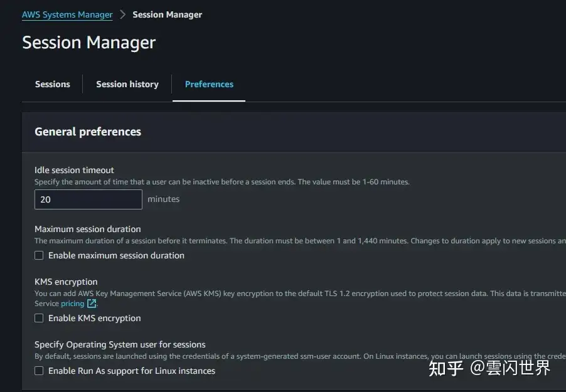Select the Preferences tab

click(209, 84)
